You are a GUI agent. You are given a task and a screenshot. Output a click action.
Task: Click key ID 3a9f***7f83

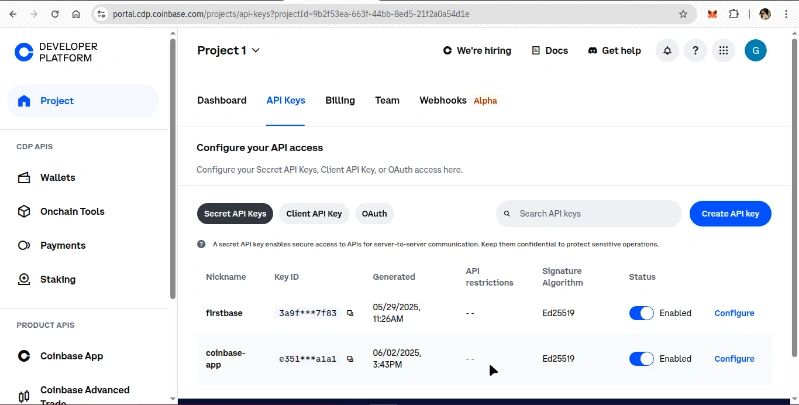308,313
